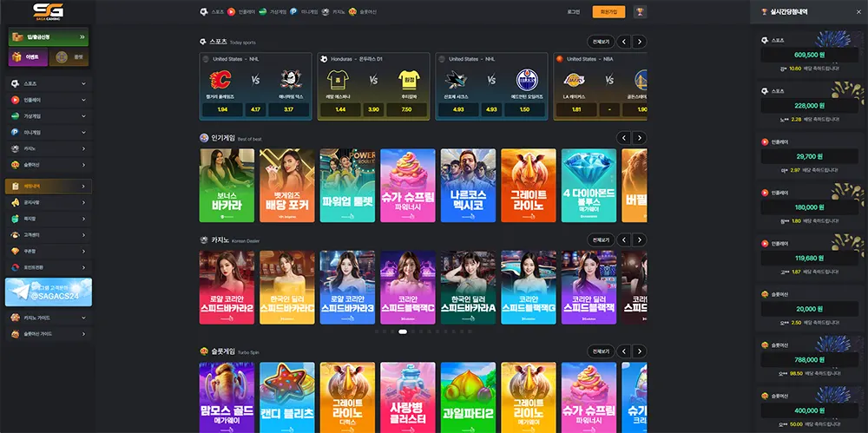Click the Calgary Flames team logo
Viewport: 868px width, 433px height.
click(x=220, y=81)
